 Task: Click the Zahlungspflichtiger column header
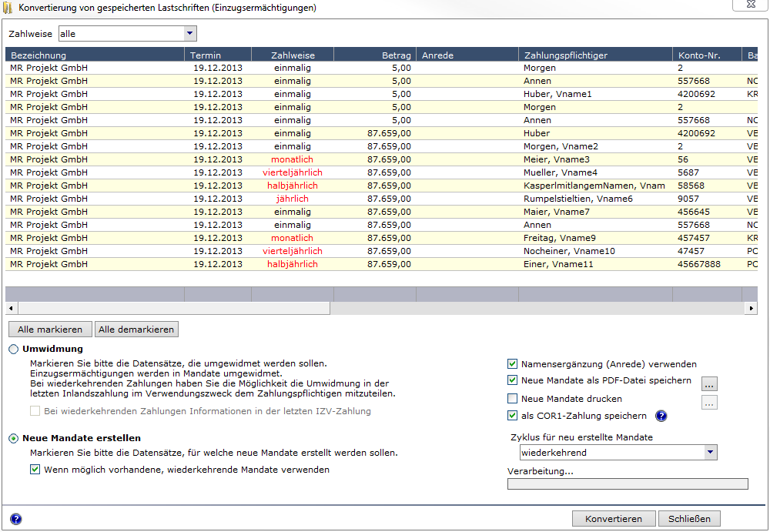coord(596,55)
